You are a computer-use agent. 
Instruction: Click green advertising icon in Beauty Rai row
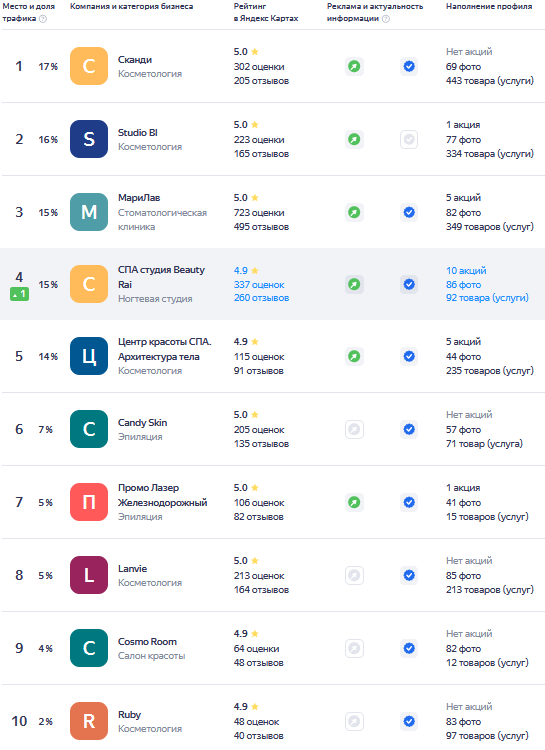tap(354, 284)
